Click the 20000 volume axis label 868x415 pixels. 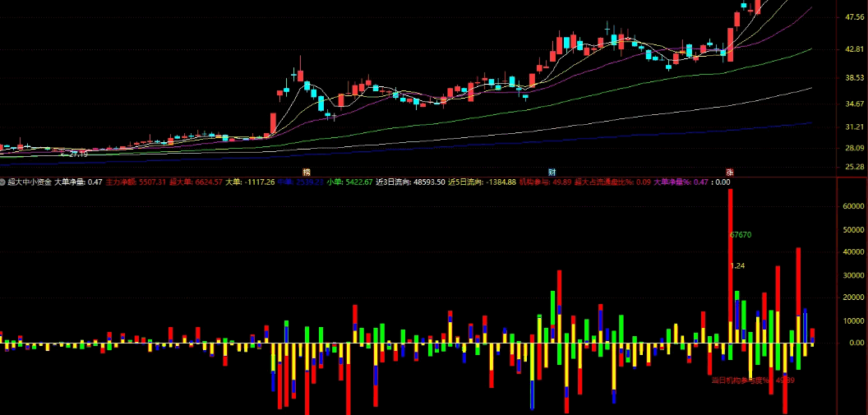(x=853, y=298)
